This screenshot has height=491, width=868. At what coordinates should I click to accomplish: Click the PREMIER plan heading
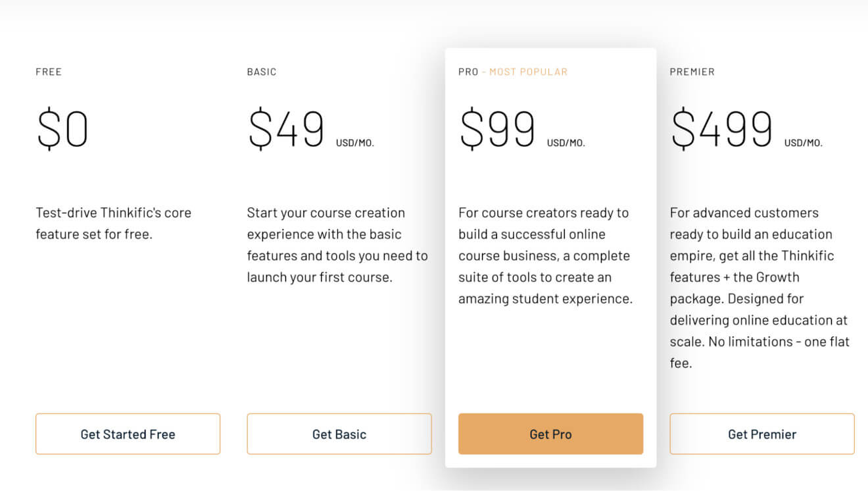(692, 72)
